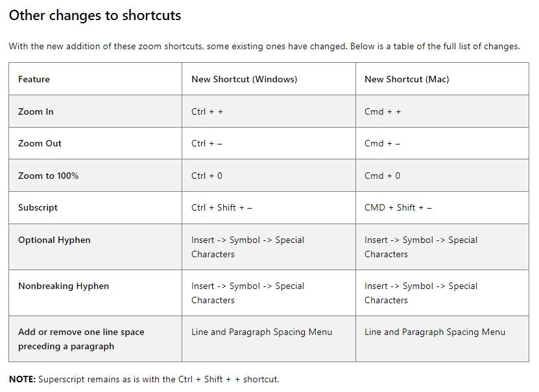
Task: Click Mac "Line and Paragraph Spacing Menu" cell
Action: (435, 332)
